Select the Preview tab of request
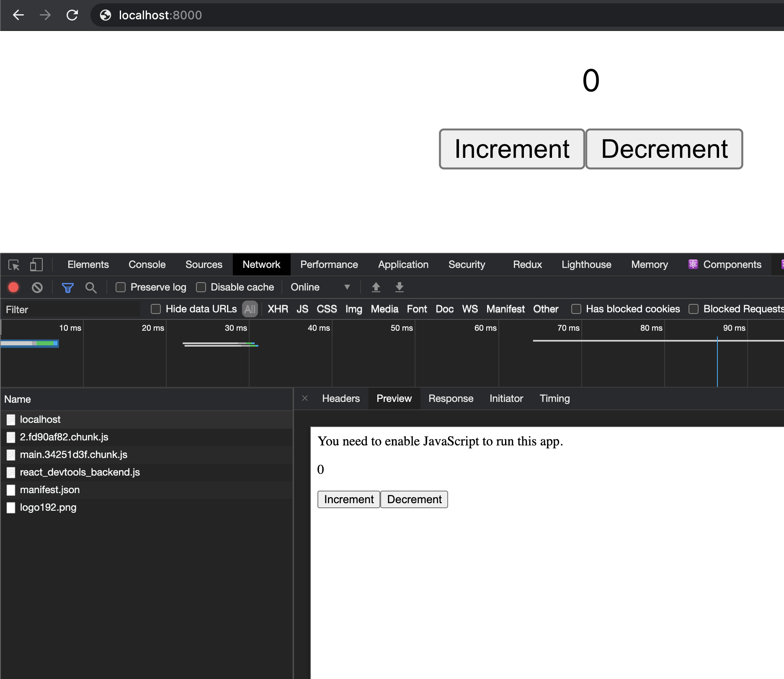The height and width of the screenshot is (679, 784). point(394,399)
